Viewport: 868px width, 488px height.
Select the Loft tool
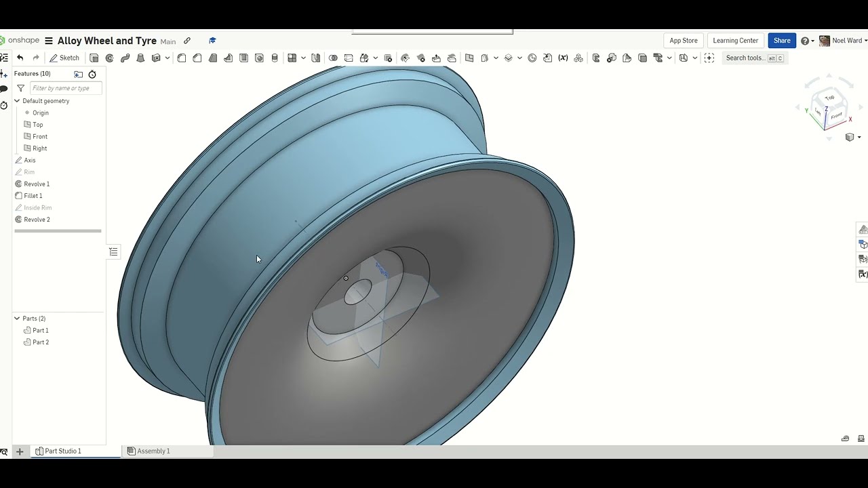coord(140,58)
